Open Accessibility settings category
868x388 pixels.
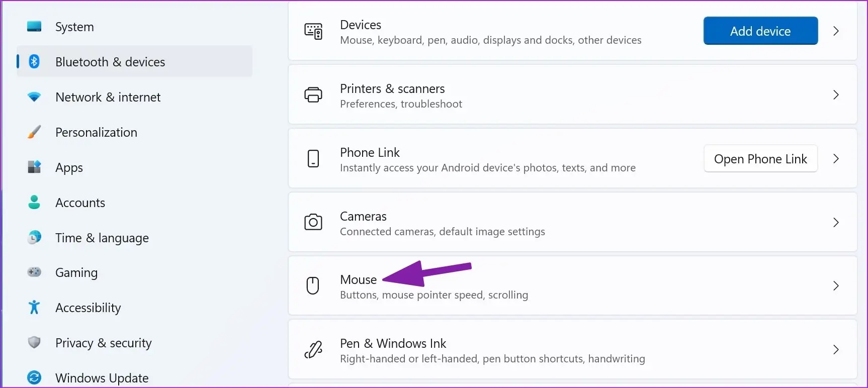[134, 307]
